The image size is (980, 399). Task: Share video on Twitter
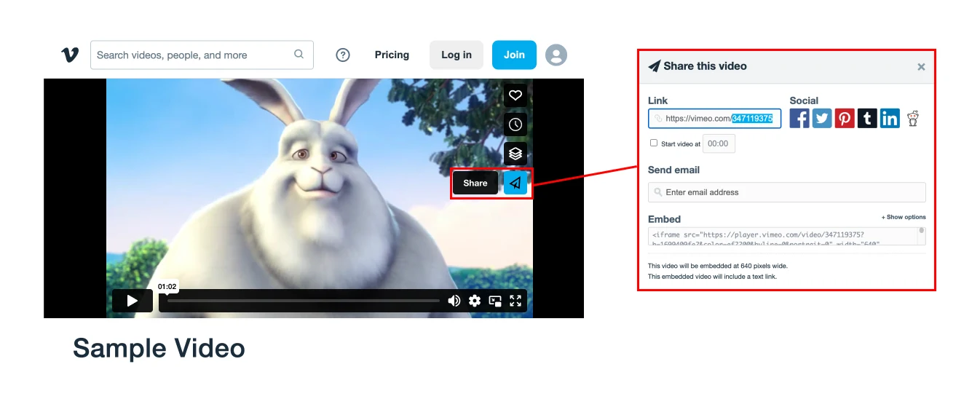(822, 118)
